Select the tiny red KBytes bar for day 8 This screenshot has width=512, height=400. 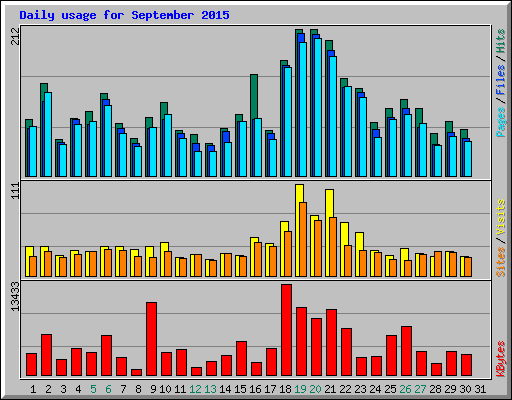pos(136,372)
